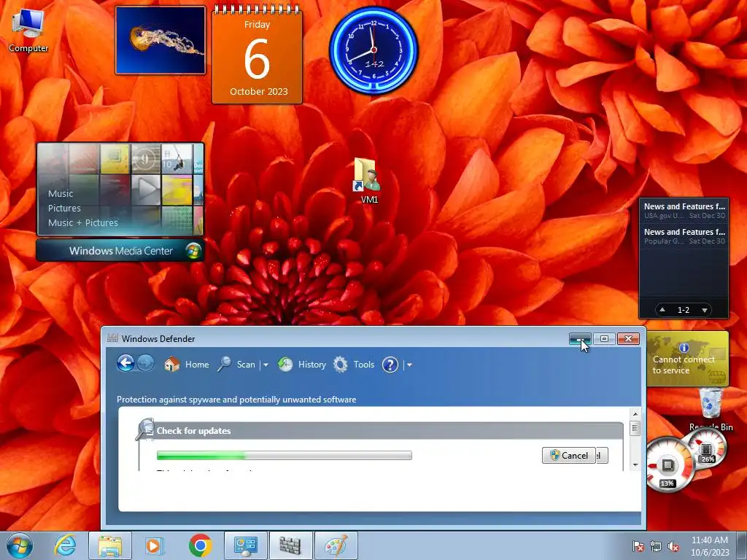Screen dimensions: 747x560
Task: Click the Windows Defender taskbar button
Action: [290, 545]
